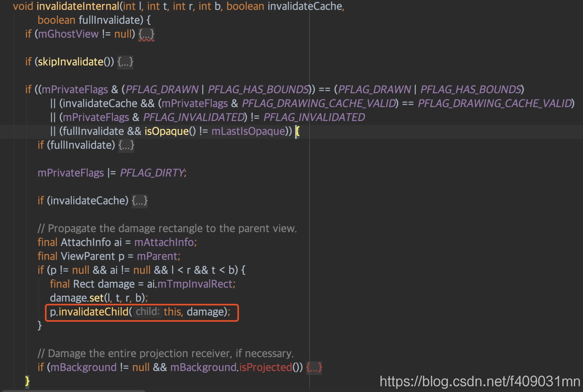Click 'final Rect damage' declaration

pos(92,284)
